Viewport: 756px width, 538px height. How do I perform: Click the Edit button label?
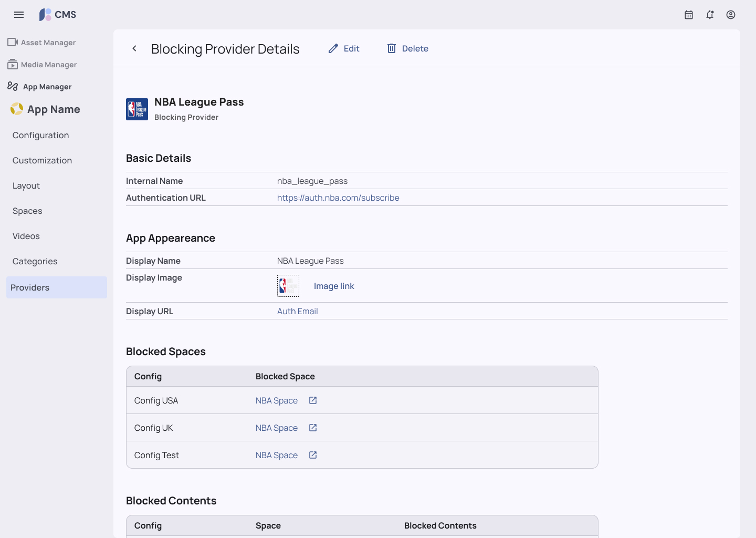352,48
